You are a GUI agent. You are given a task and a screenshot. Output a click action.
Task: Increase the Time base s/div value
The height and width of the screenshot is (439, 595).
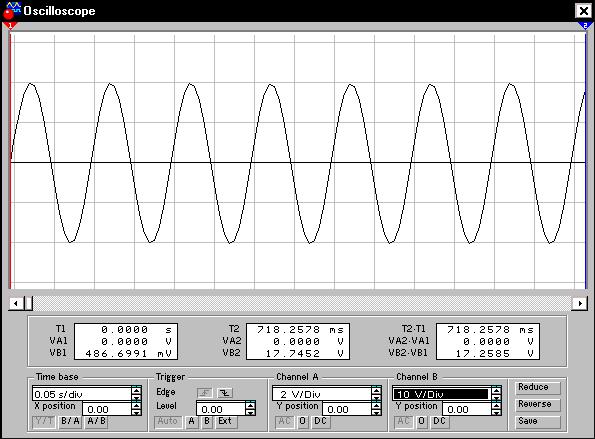[x=137, y=389]
